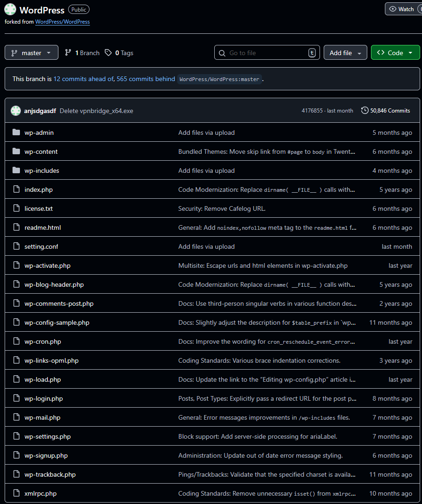
Task: Open the readme.html file name
Action: click(x=43, y=227)
